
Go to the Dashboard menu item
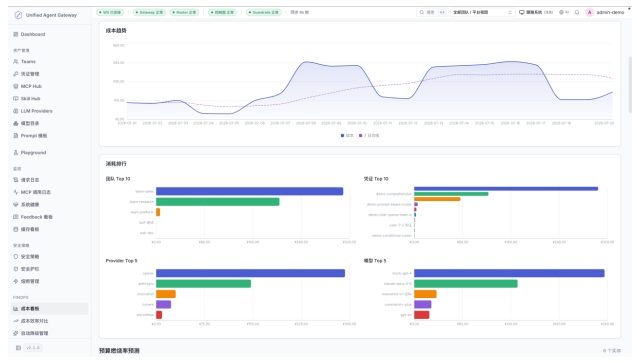(50, 35)
